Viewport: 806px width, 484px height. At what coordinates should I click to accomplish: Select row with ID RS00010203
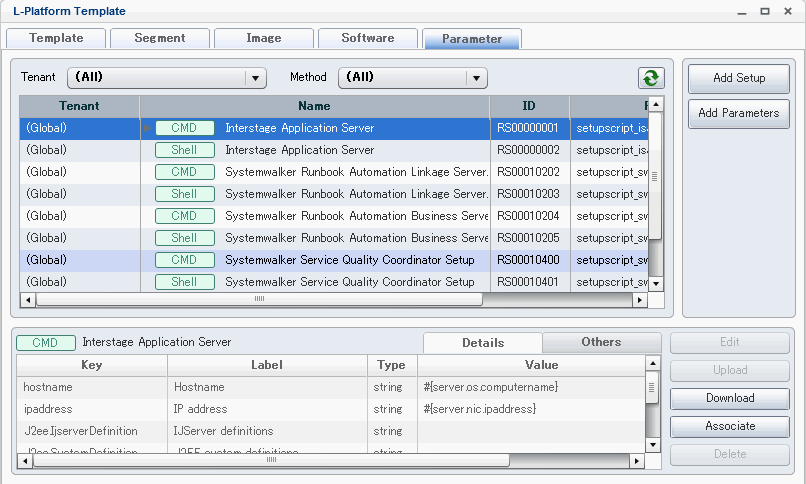pos(334,194)
